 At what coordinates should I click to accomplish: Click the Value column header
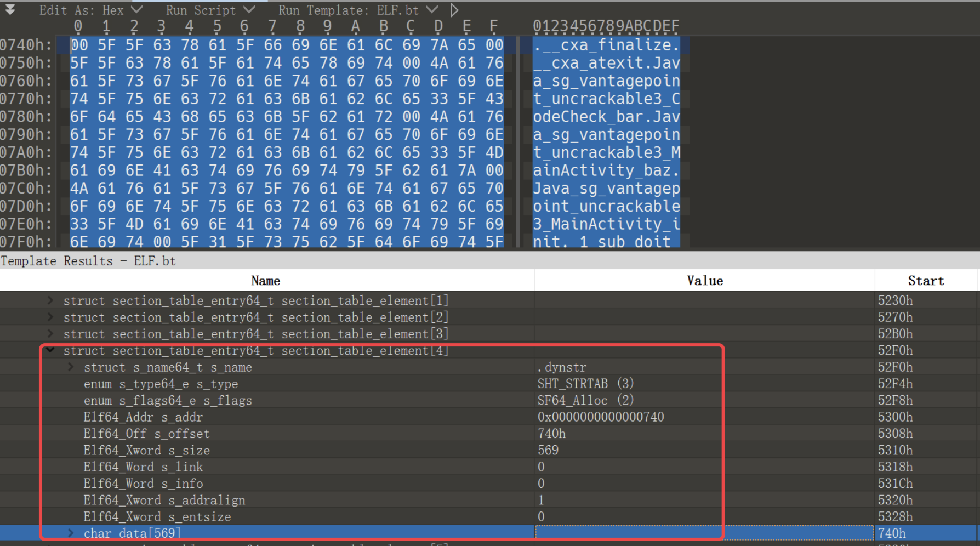click(705, 281)
